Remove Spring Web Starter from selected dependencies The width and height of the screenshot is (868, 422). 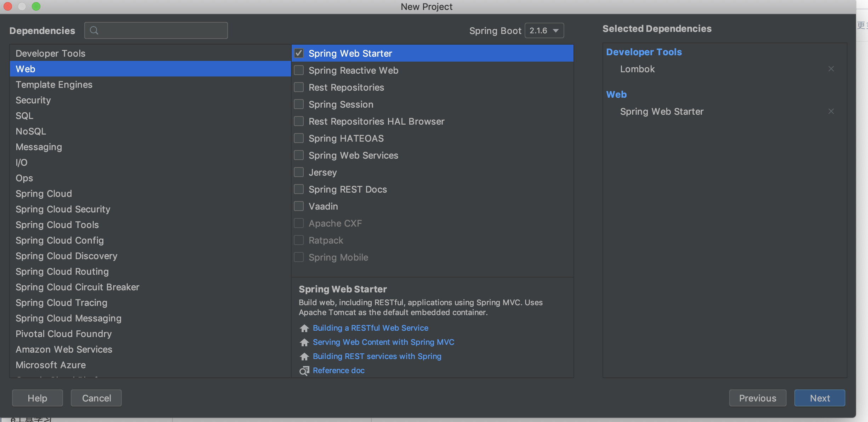[x=831, y=111]
